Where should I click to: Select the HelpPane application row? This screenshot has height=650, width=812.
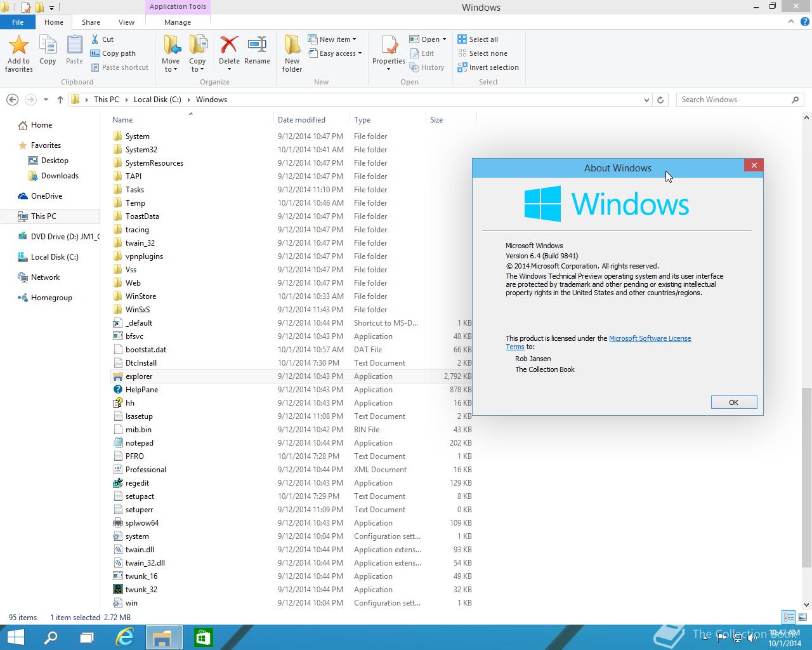[x=292, y=390]
